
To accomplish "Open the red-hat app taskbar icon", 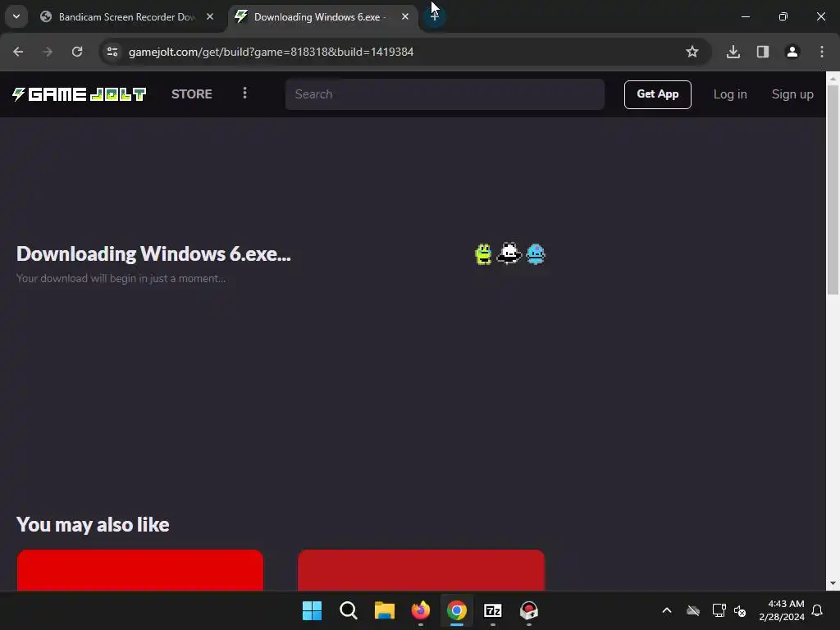I will click(529, 610).
